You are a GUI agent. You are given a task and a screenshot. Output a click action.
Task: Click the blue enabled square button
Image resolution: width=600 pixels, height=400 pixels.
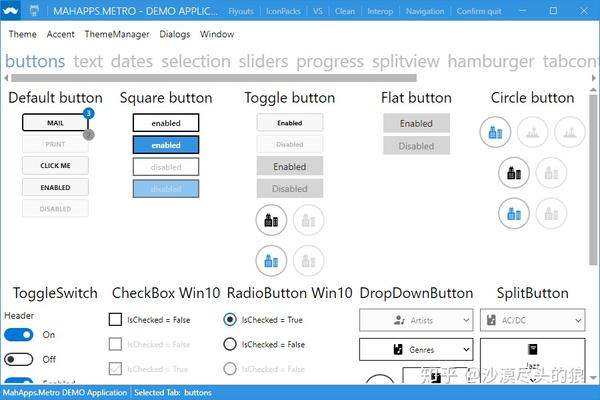[166, 145]
